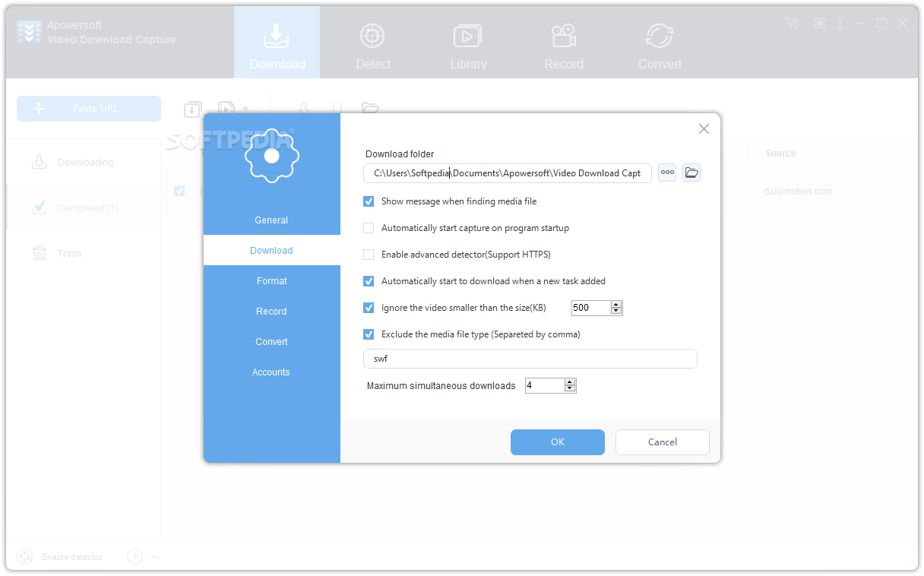Open General settings section
This screenshot has width=924, height=576.
tap(271, 220)
